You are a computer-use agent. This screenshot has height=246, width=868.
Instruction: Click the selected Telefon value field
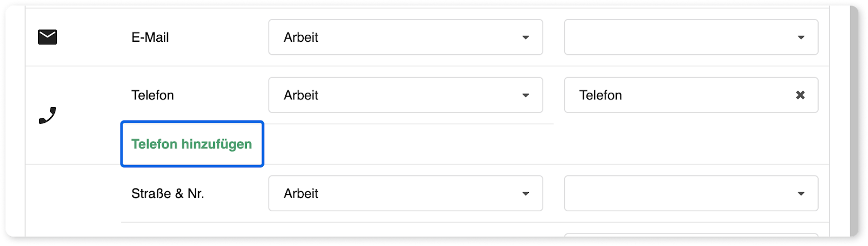coord(691,95)
